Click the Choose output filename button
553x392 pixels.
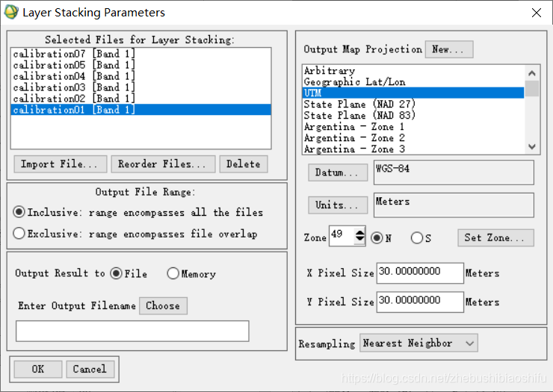[164, 305]
